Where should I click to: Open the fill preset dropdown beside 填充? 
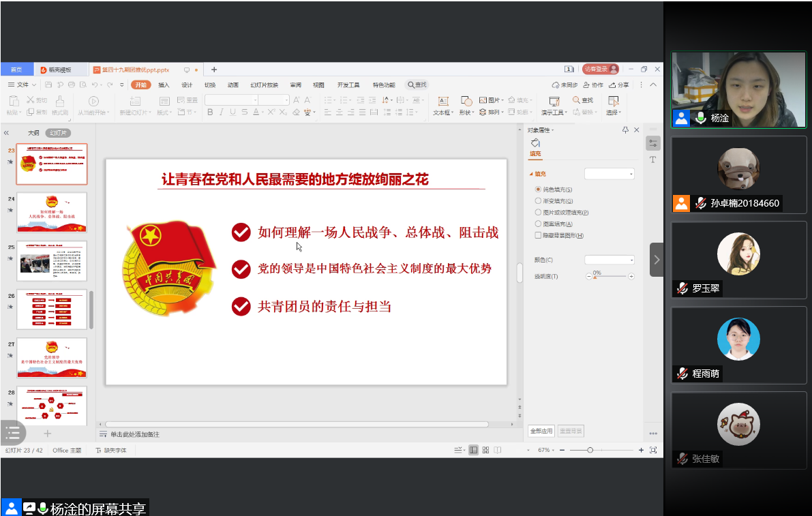point(609,174)
